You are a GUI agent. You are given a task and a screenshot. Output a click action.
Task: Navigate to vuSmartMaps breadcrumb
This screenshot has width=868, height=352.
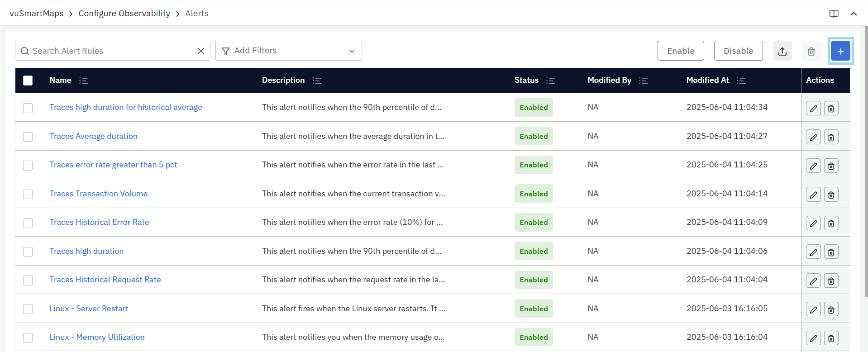[37, 14]
